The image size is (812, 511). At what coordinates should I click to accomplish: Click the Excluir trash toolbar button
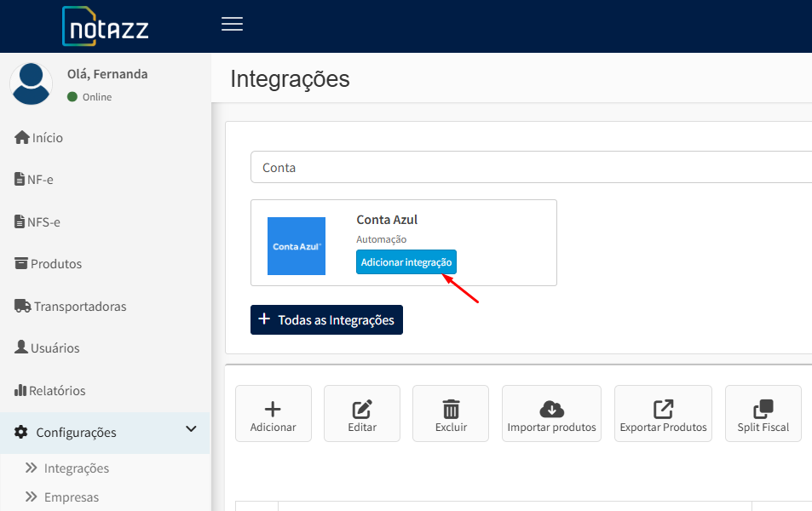click(451, 414)
